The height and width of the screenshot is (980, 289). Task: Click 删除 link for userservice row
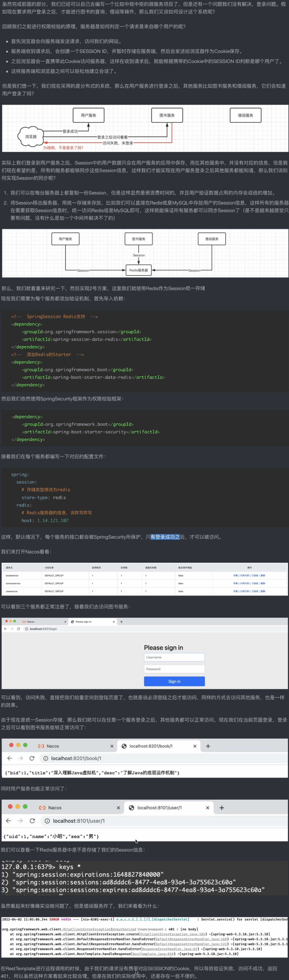pyautogui.click(x=263, y=591)
